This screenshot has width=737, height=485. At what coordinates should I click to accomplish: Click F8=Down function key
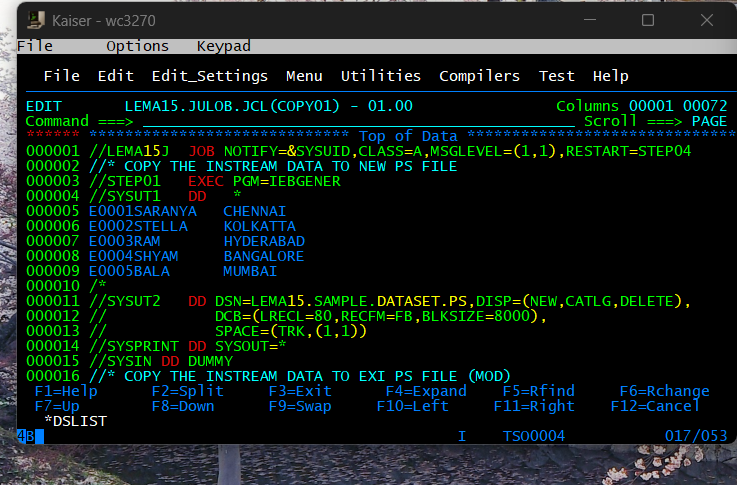coord(183,406)
